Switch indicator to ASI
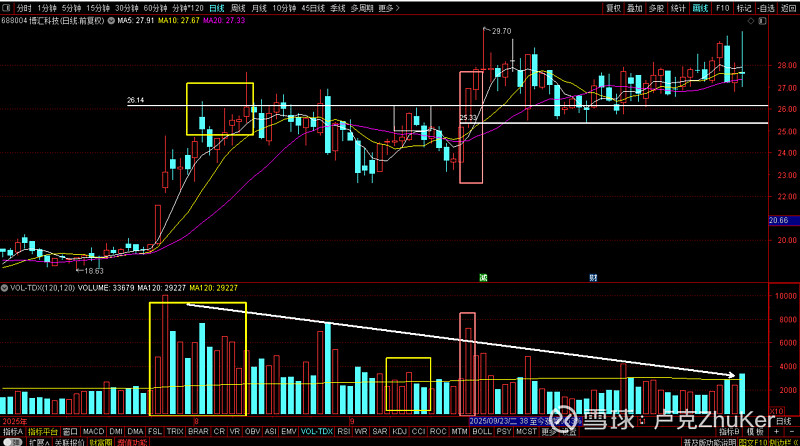 [270, 432]
